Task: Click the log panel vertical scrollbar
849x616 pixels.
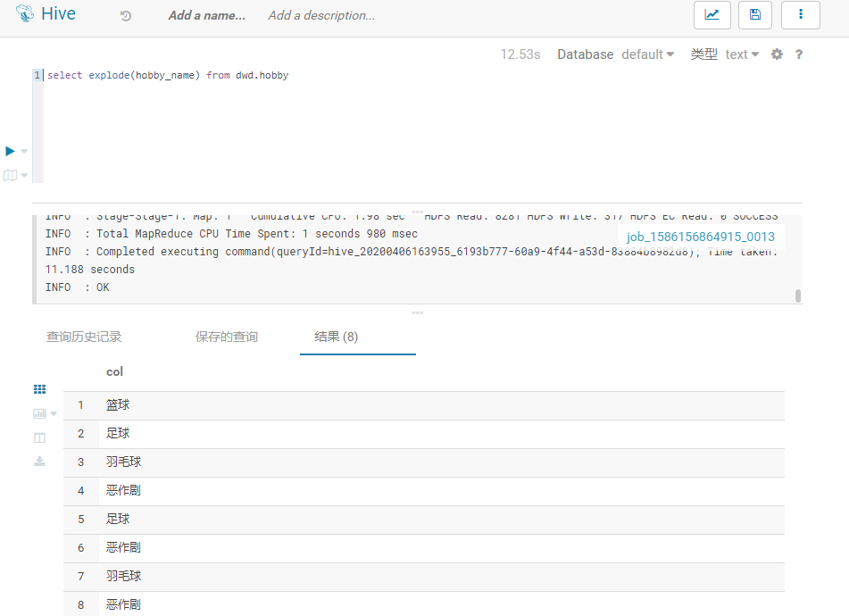Action: point(797,296)
